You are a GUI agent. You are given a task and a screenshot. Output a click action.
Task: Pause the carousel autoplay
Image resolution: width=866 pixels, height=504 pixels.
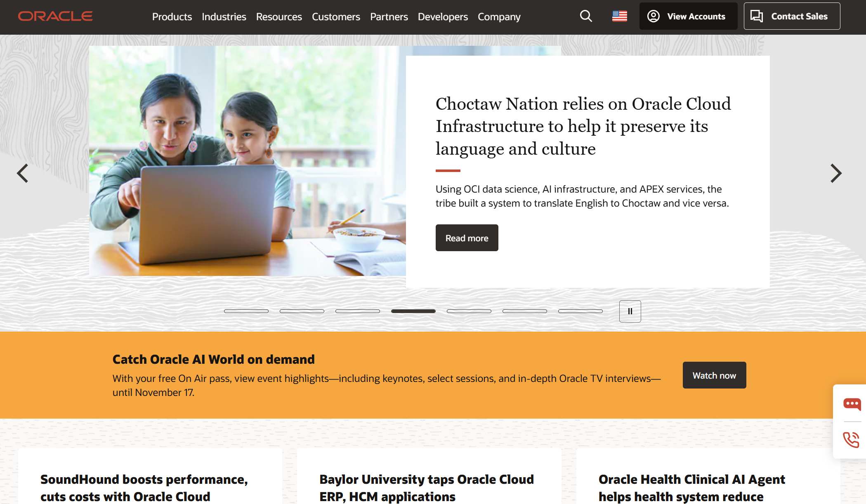click(629, 311)
